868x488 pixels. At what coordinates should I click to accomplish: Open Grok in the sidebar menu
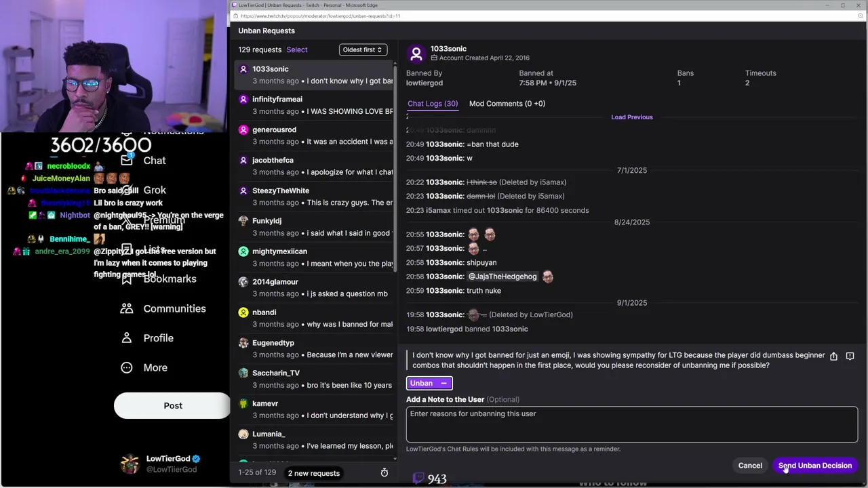click(x=155, y=190)
